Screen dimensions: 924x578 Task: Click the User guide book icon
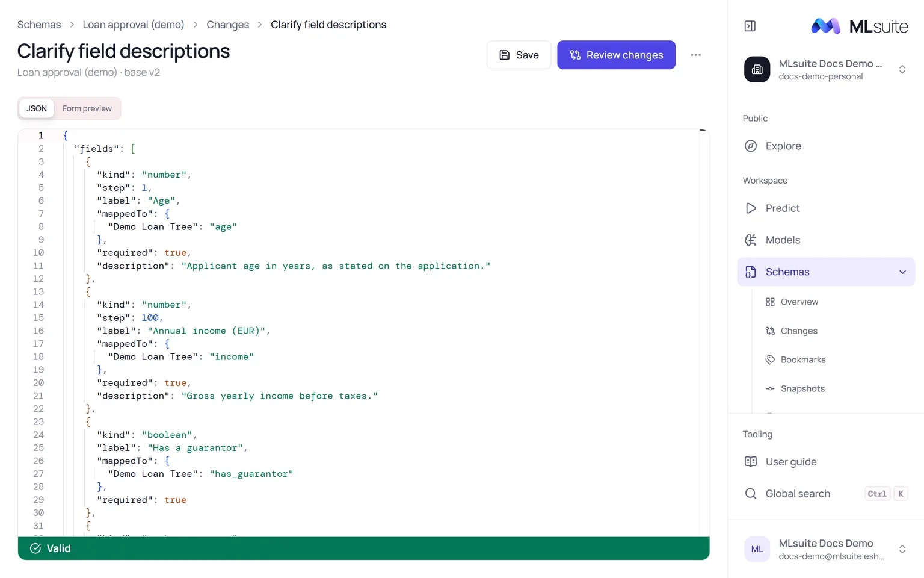coord(751,461)
